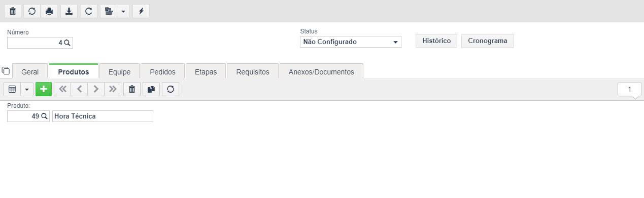The height and width of the screenshot is (198, 644).
Task: Click the download icon in top toolbar
Action: point(69,11)
